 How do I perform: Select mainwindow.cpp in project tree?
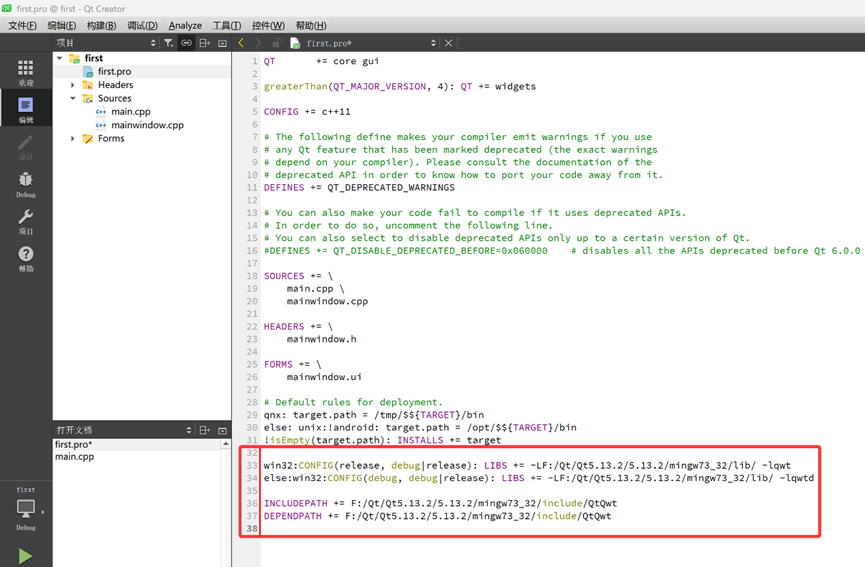pos(147,125)
